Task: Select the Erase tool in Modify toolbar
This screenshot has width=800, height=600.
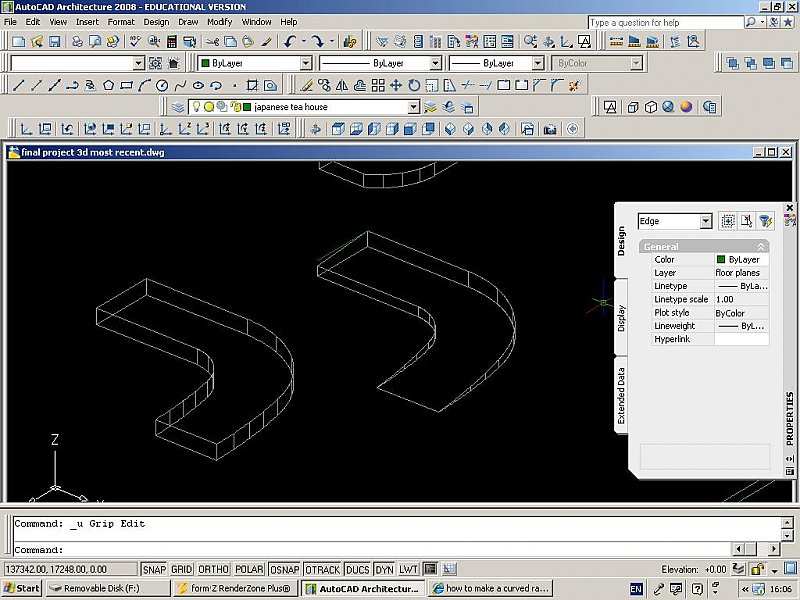Action: point(306,85)
